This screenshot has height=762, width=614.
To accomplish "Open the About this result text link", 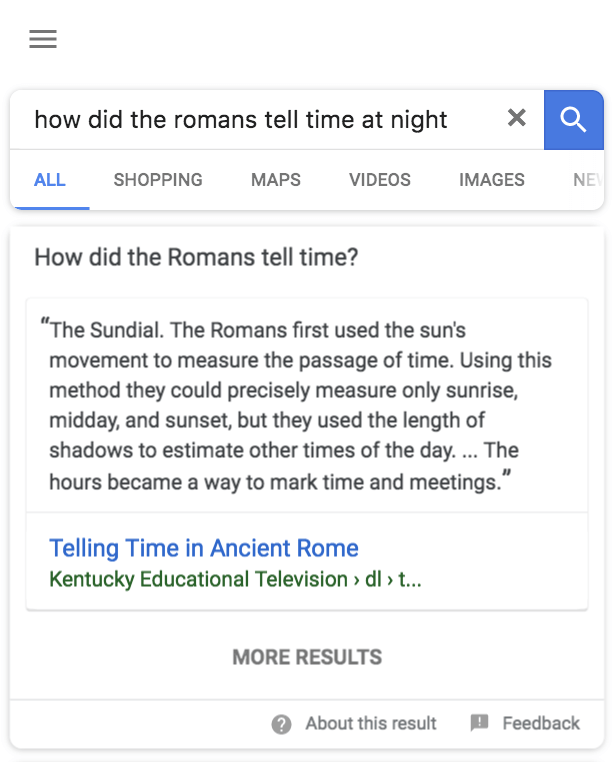I will tap(371, 723).
